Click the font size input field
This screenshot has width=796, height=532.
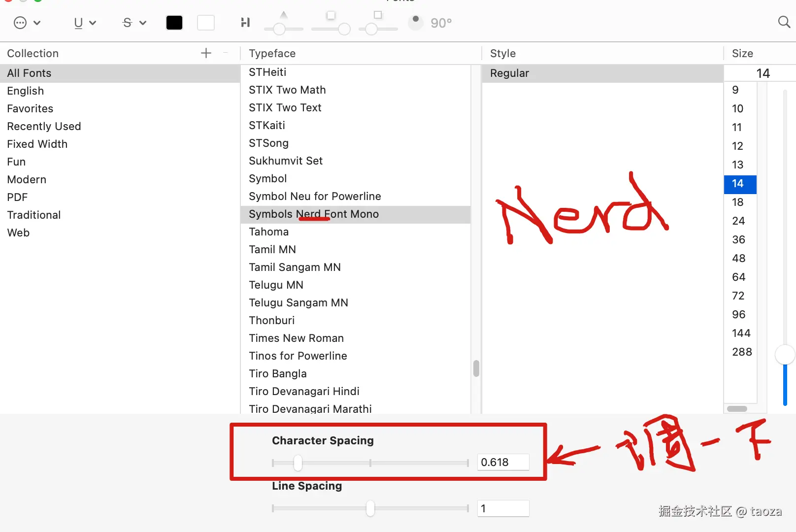759,73
